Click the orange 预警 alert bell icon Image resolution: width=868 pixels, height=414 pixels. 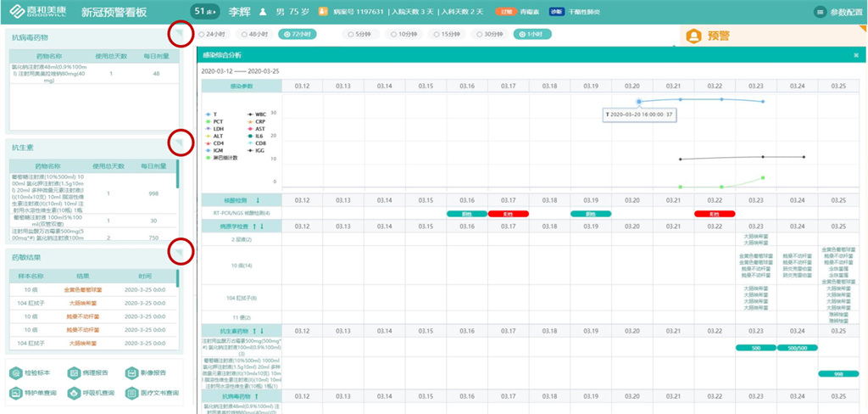(694, 36)
